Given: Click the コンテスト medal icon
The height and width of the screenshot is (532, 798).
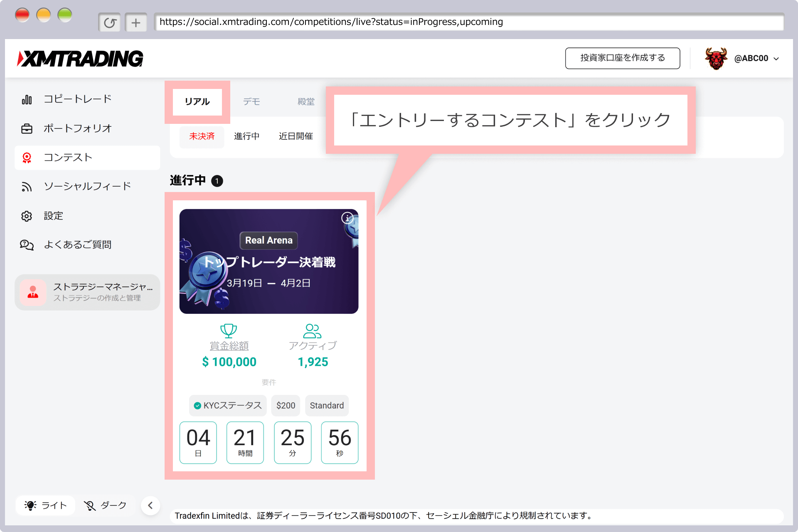Looking at the screenshot, I should (27, 158).
